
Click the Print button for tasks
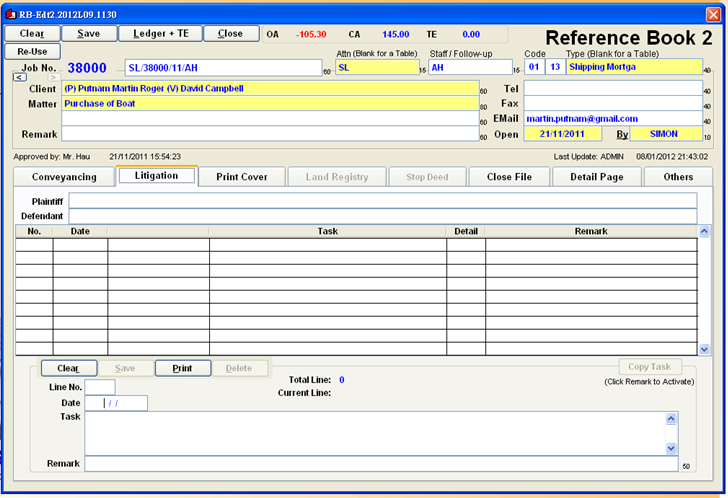(182, 368)
